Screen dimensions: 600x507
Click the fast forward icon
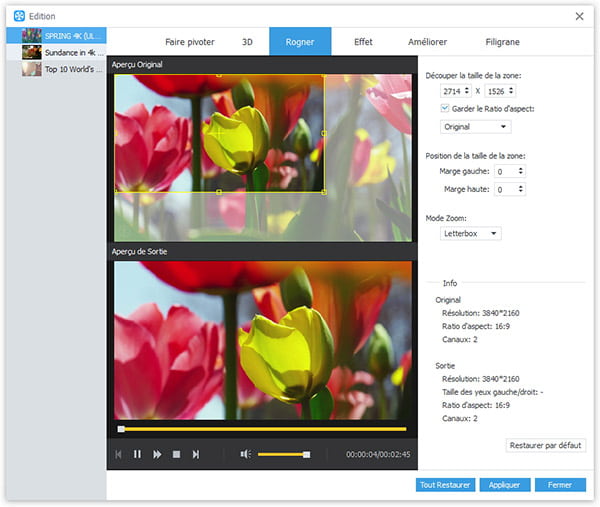[x=157, y=454]
